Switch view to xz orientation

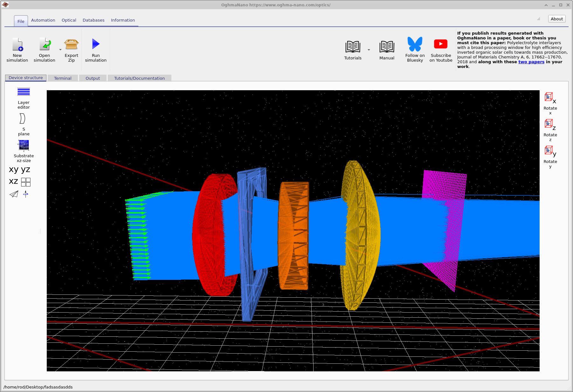click(13, 181)
